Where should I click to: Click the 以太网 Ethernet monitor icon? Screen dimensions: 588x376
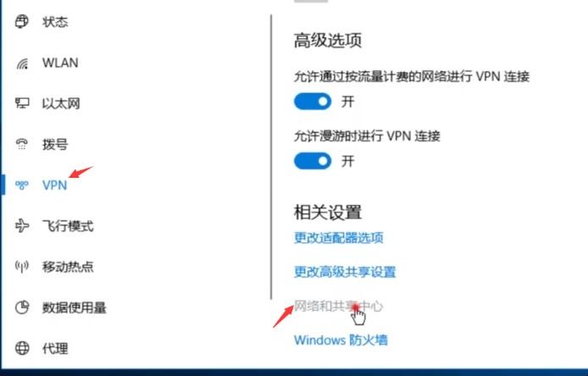click(22, 103)
